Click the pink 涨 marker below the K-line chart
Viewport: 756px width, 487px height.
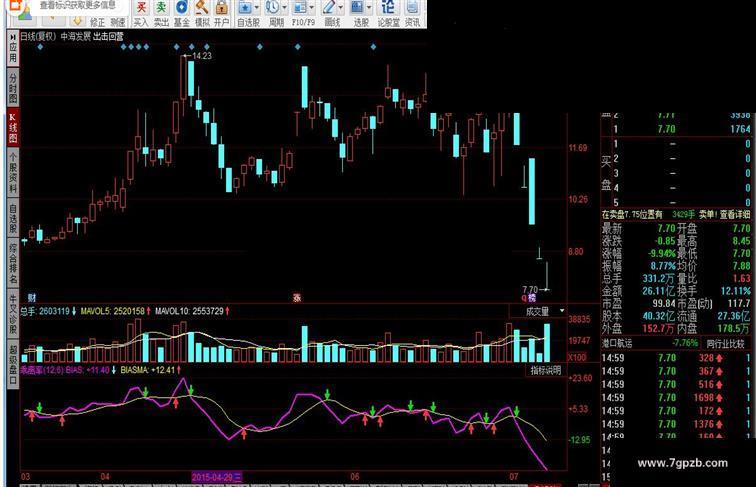297,298
